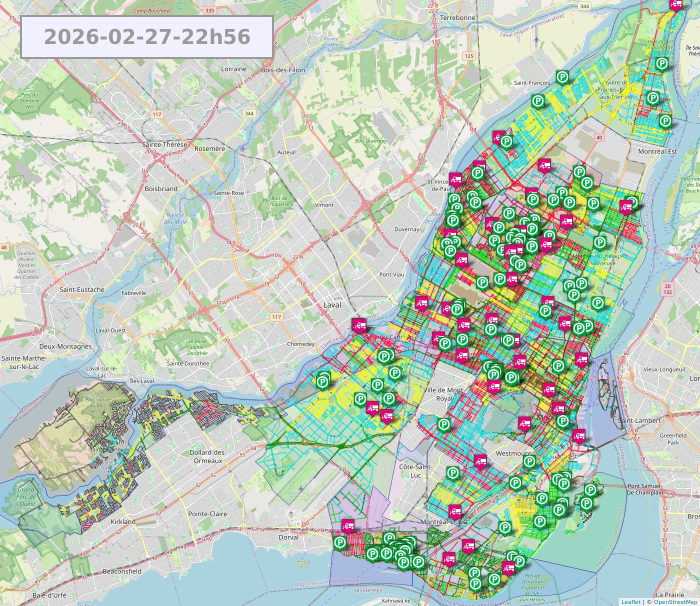The image size is (700, 606).
Task: Click the pink snow truck marker at top-right corner
Action: pos(676,4)
